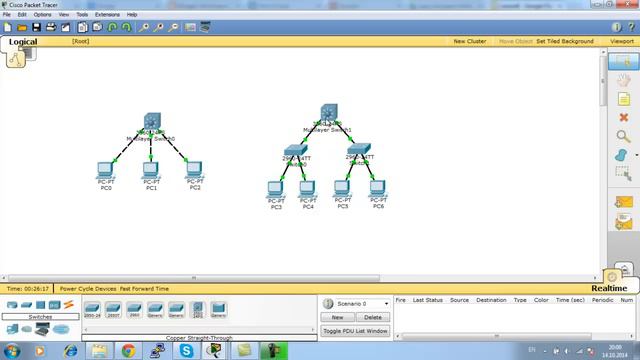This screenshot has width=640, height=360.
Task: Open a file via the folder icon
Action: 22,27
